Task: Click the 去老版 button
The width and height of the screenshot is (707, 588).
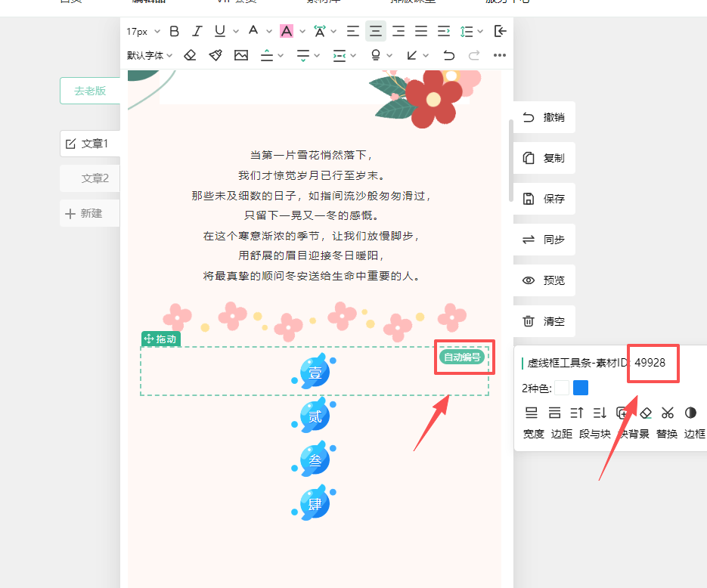Action: click(90, 91)
